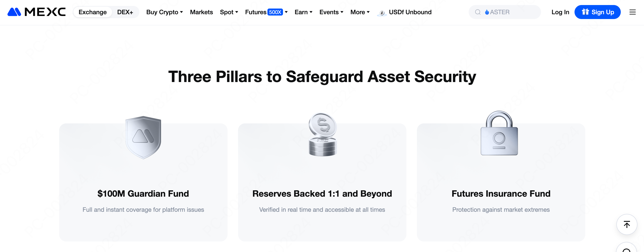This screenshot has width=644, height=252.
Task: Expand the Events menu
Action: pos(331,12)
